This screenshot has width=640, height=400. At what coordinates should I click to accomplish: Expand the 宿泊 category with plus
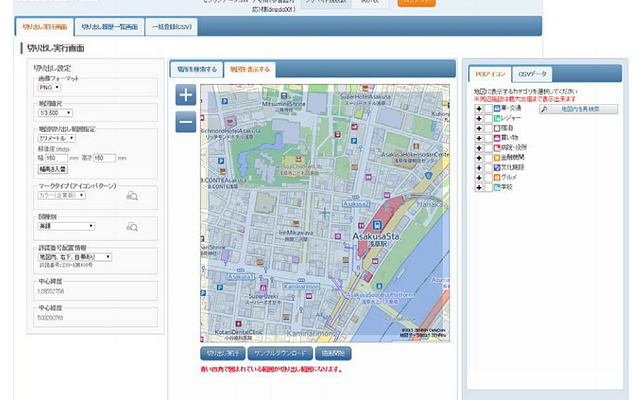479,128
